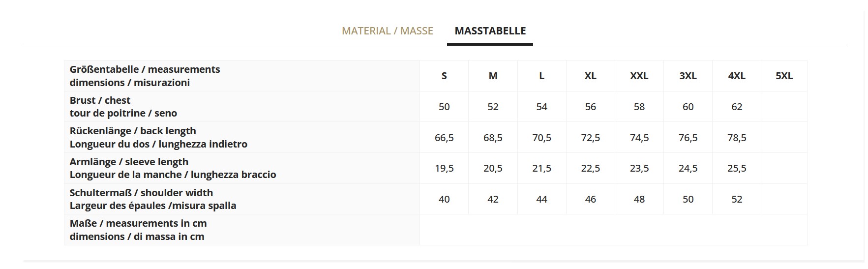
Task: Select the MASSTABELLE tab
Action: click(x=490, y=31)
